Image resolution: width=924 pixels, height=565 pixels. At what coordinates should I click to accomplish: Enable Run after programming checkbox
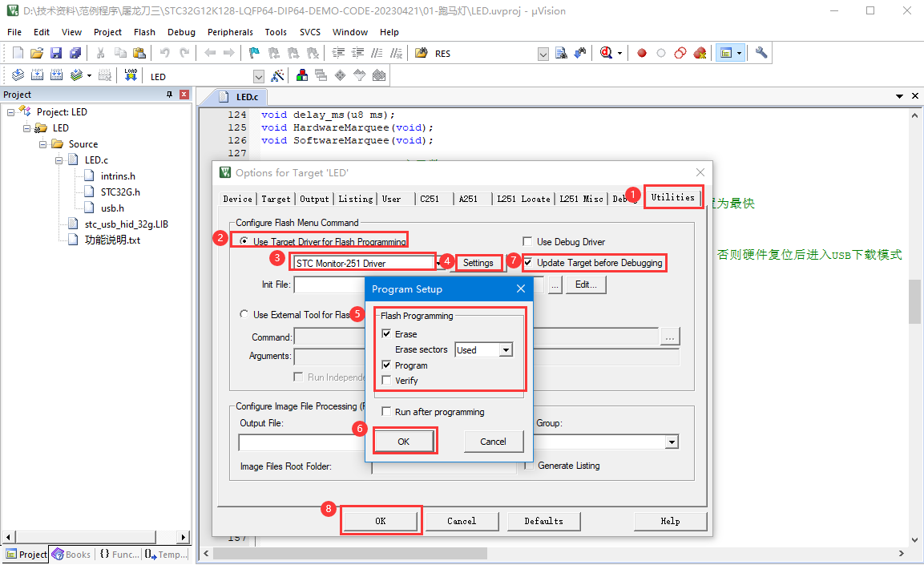(386, 411)
